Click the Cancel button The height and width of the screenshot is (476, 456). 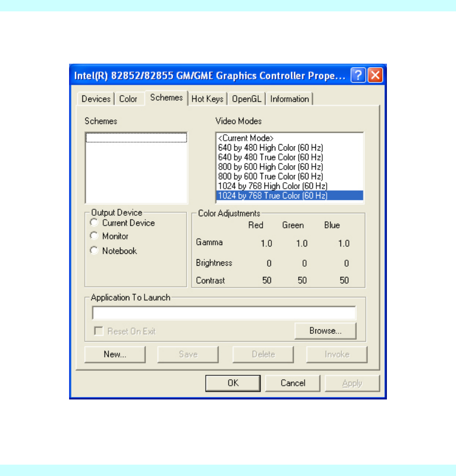[x=293, y=383]
